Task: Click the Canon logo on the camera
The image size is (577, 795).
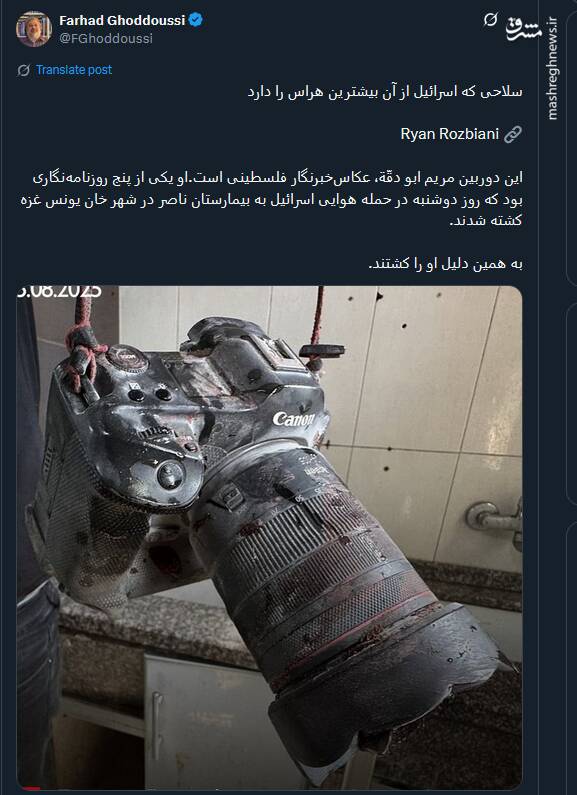Action: click(294, 419)
